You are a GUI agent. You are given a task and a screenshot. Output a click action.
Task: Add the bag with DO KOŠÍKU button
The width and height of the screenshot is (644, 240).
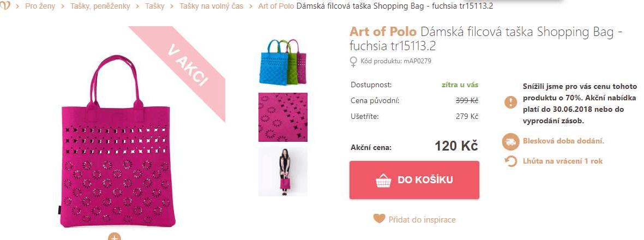(x=414, y=180)
